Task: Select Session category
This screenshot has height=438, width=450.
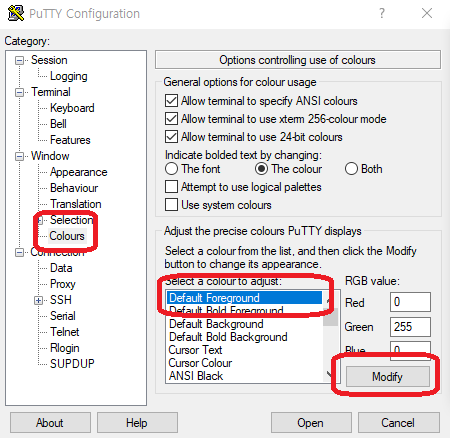Action: (49, 60)
